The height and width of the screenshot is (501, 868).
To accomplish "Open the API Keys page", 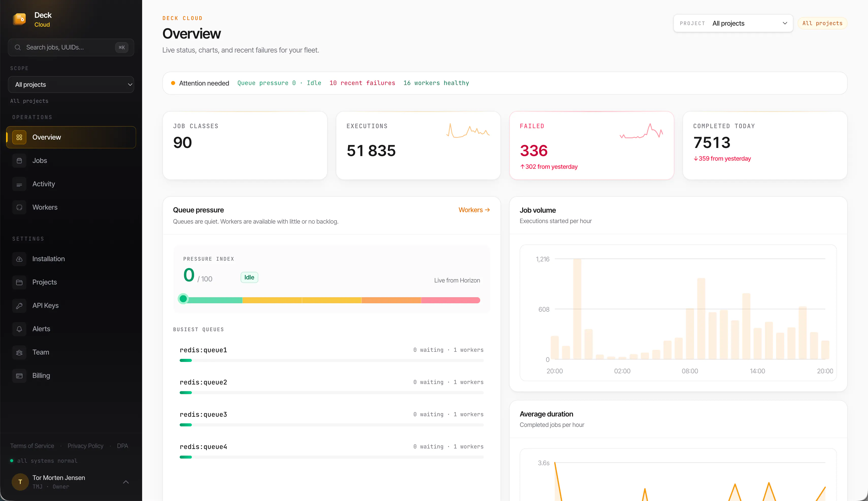I will point(71,306).
